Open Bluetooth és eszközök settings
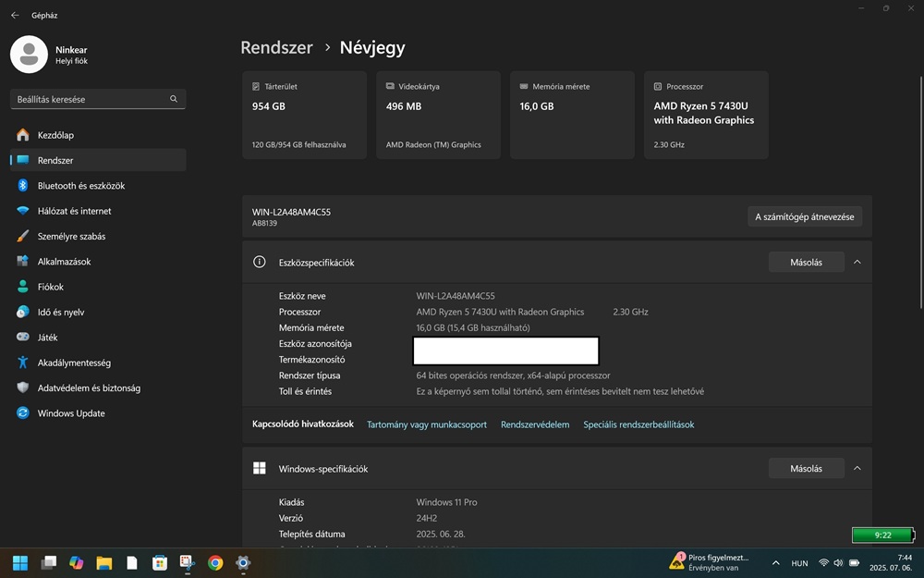 pos(80,186)
